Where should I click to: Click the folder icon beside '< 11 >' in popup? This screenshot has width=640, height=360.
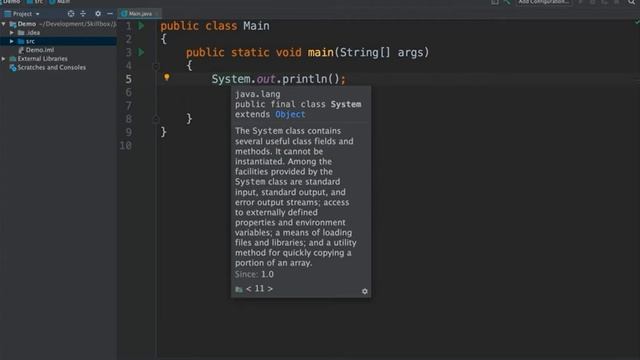239,289
